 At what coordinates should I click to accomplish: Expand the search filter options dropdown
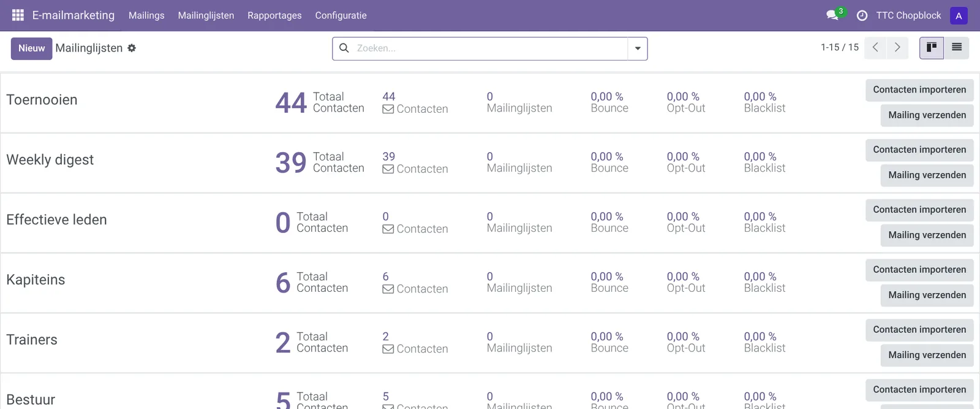coord(638,48)
